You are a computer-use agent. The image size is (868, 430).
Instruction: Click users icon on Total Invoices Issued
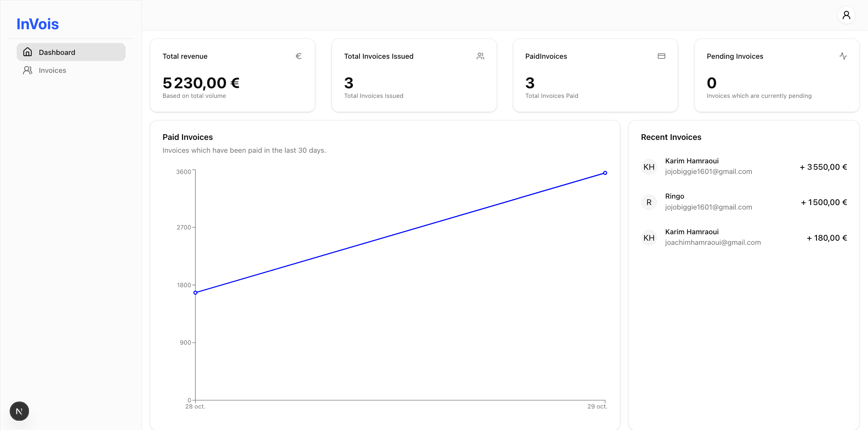coord(480,56)
